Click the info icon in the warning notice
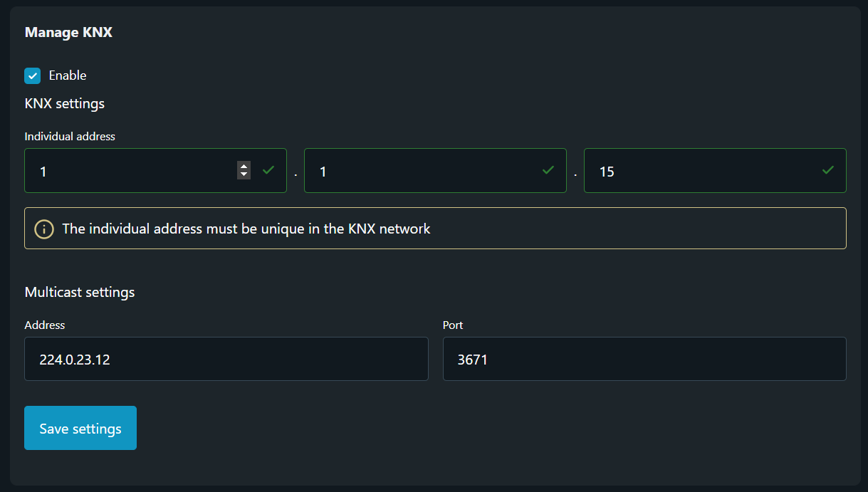 coord(44,229)
